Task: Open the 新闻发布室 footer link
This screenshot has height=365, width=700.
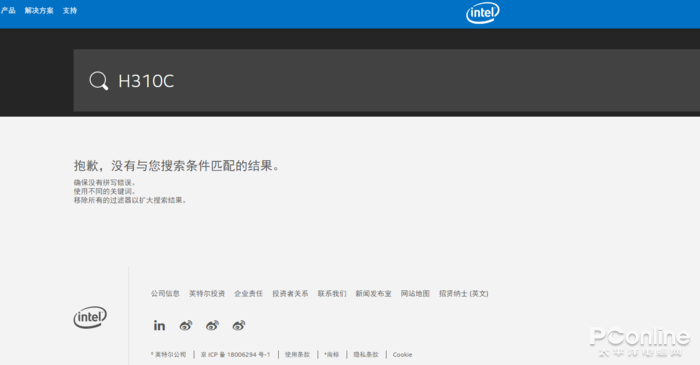Action: click(x=373, y=293)
